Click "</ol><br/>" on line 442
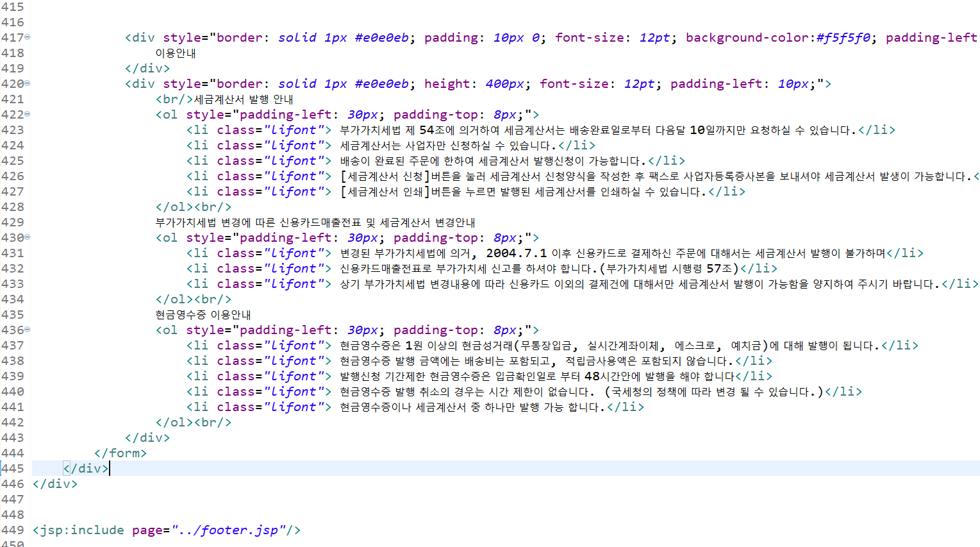Viewport: 980px width, 547px height. pos(194,423)
